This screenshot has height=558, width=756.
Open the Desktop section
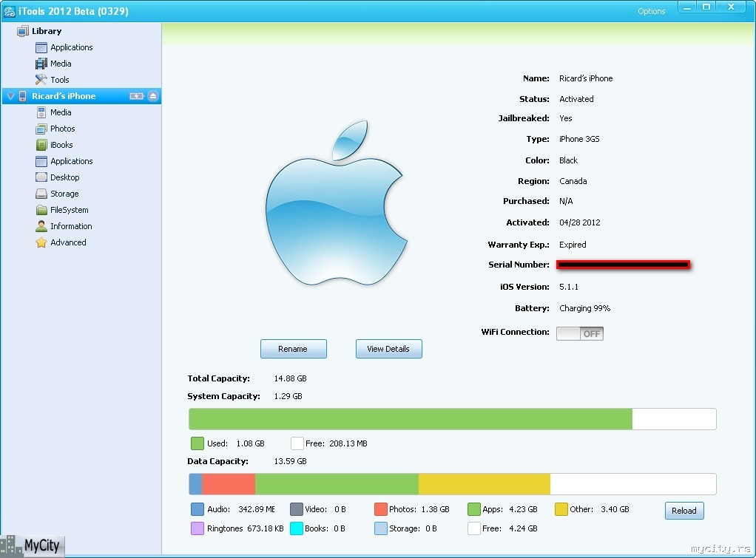(64, 177)
